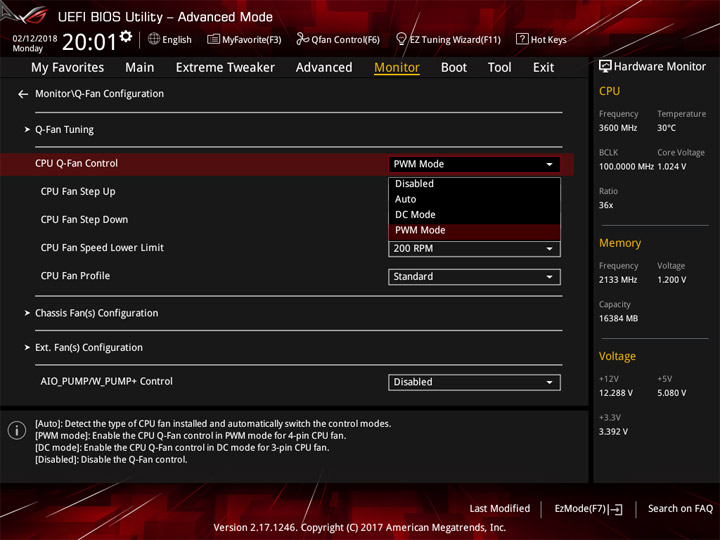Show Hot Keys question mark icon
The image size is (720, 540).
pos(522,40)
